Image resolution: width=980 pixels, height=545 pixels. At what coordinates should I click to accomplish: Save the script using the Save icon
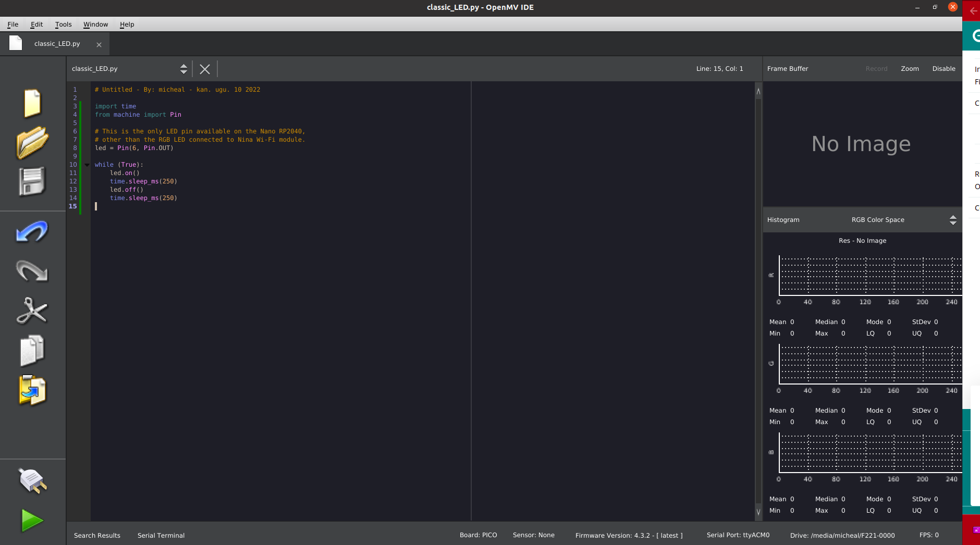click(32, 181)
